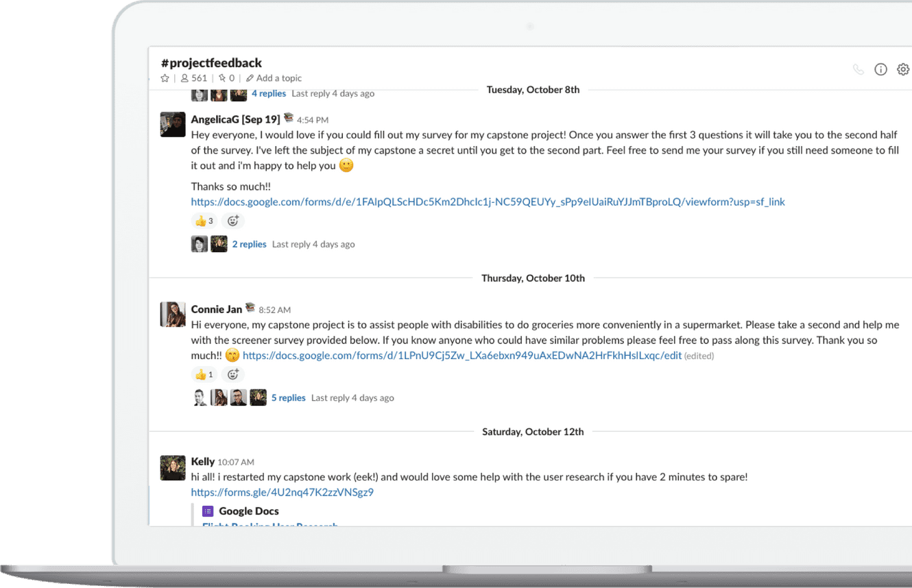The height and width of the screenshot is (588, 912).
Task: Expand the 4 replies thread
Action: [x=269, y=93]
